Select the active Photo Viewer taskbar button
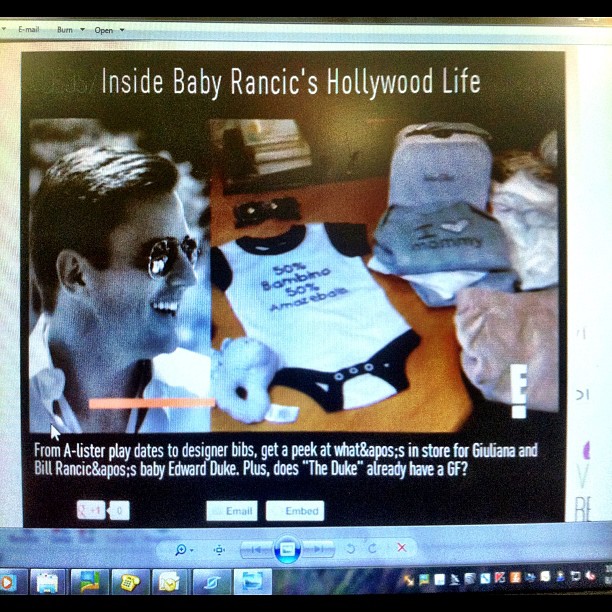 click(252, 582)
